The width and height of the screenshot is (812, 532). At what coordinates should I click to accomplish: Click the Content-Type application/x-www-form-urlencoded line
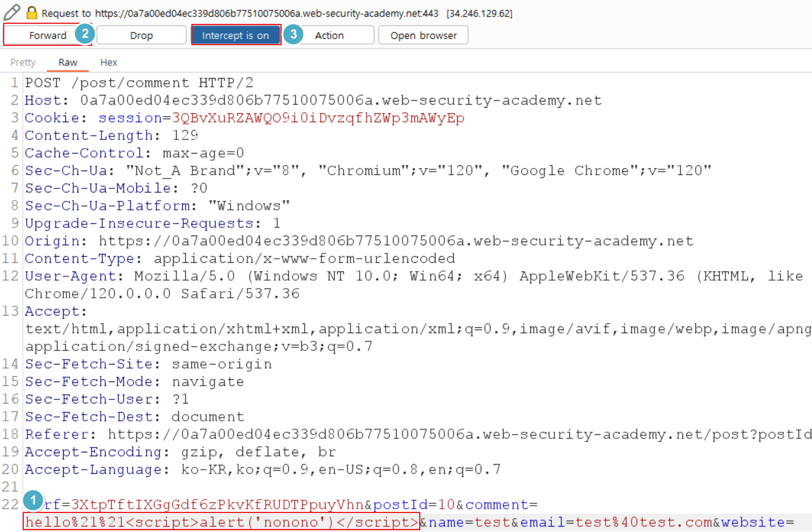click(x=240, y=259)
